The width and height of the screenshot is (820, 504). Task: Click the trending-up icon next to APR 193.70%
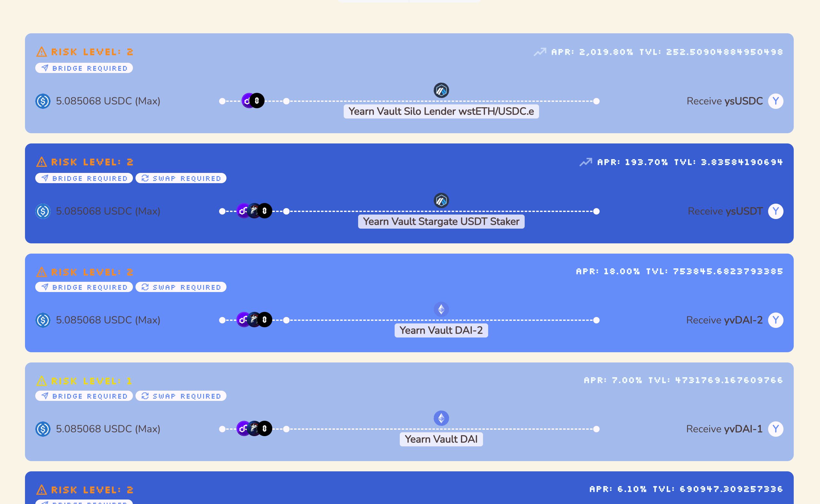click(586, 162)
